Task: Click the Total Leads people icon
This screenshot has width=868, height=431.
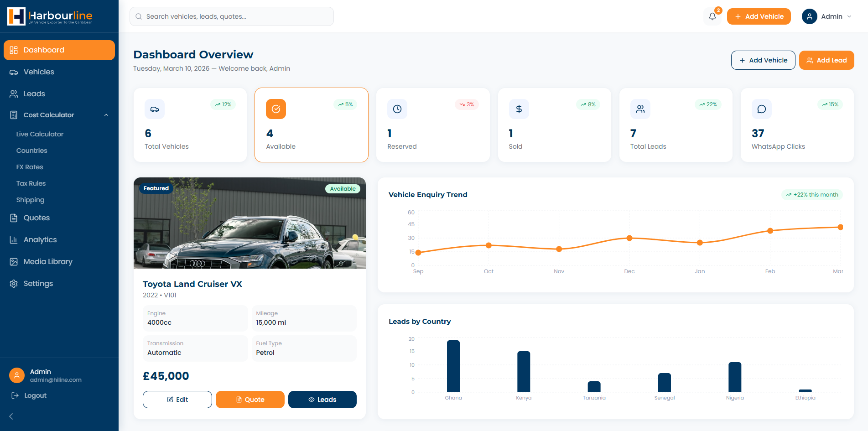Action: tap(640, 109)
